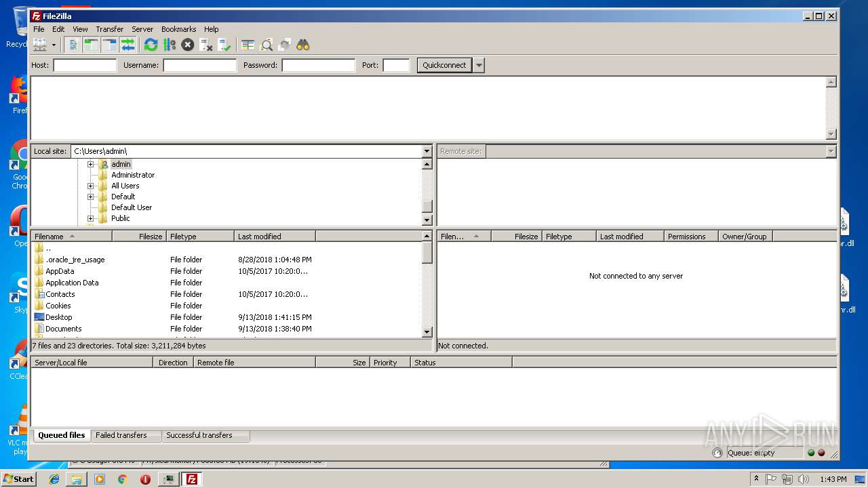Viewport: 868px width, 488px height.
Task: Open the Help menu
Action: [212, 29]
